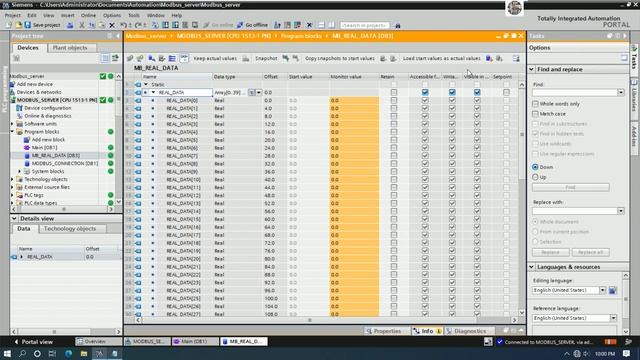
Task: Open Microsoft Edge from the taskbar
Action: (x=68, y=353)
